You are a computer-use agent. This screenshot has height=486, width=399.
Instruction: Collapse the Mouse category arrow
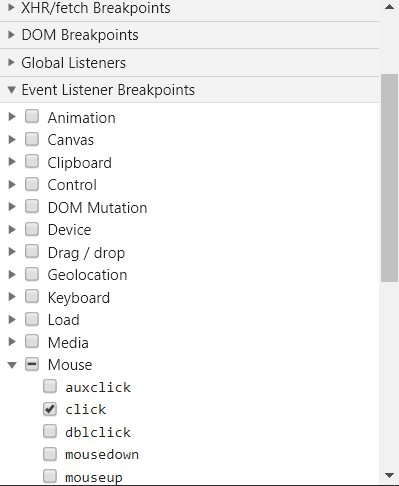pos(12,365)
